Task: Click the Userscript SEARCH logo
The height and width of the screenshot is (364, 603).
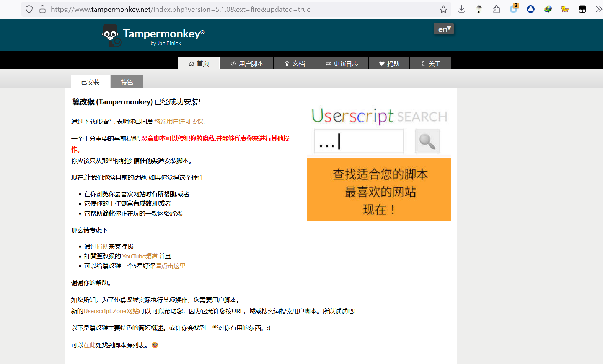Action: 379,116
